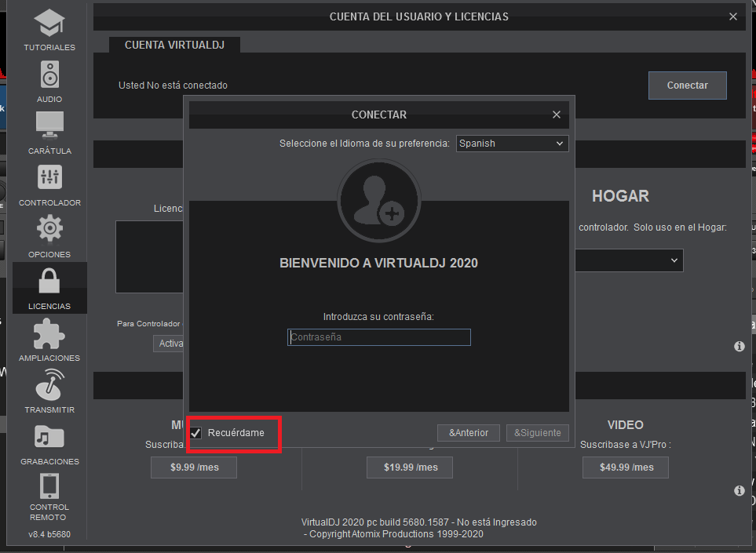Click the HOGAR license heading
Screen dimensions: 756x553
coord(620,196)
